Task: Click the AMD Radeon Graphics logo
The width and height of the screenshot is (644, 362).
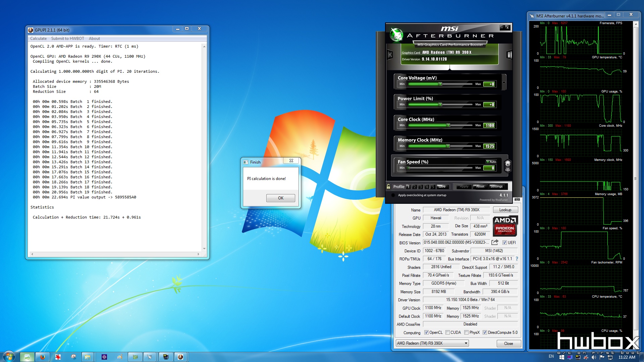Action: (505, 226)
